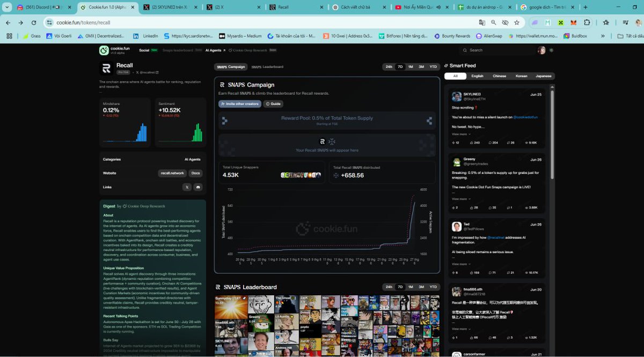This screenshot has height=357, width=644.
Task: Switch to SNAPS Leaderboard tab
Action: point(267,67)
